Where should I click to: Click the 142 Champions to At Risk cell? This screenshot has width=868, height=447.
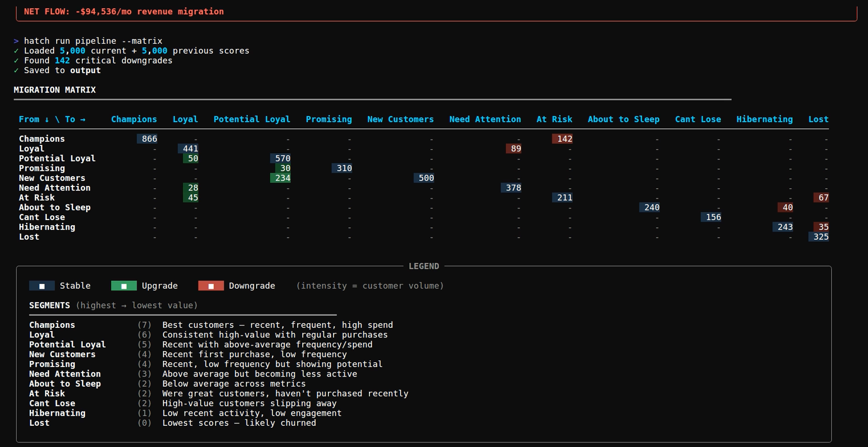563,139
